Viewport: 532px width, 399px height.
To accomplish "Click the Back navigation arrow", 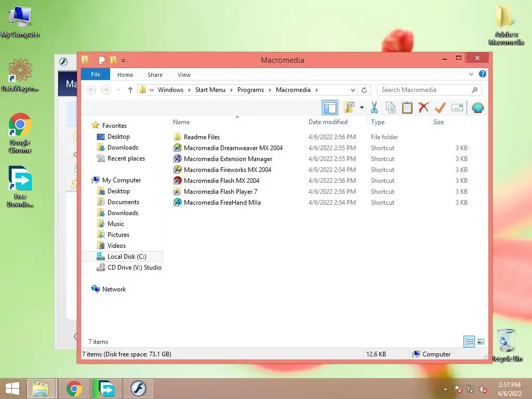I will click(x=91, y=90).
